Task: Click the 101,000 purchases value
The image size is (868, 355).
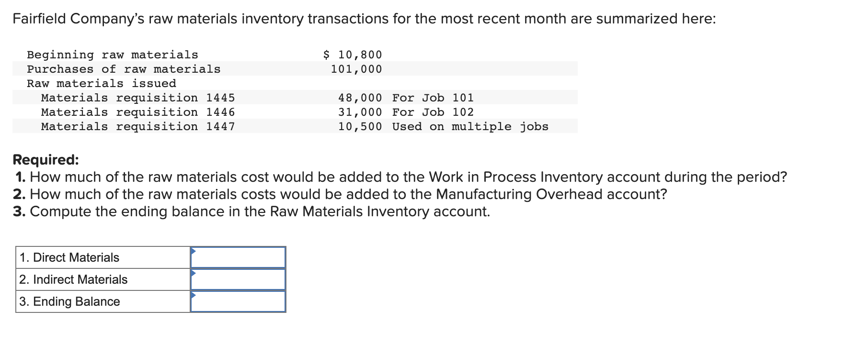Action: click(356, 69)
